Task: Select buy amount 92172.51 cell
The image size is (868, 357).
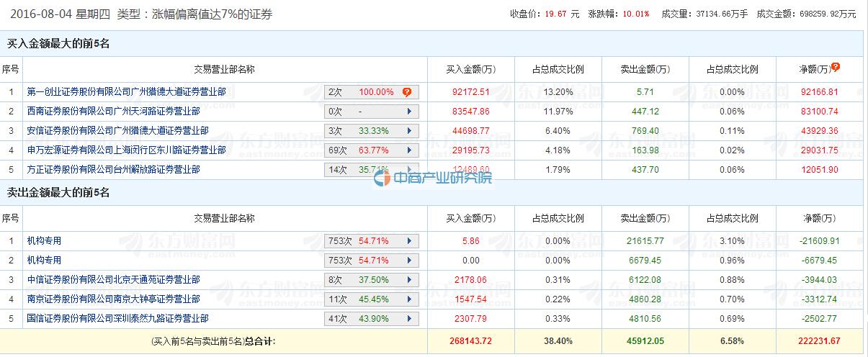Action: point(470,92)
